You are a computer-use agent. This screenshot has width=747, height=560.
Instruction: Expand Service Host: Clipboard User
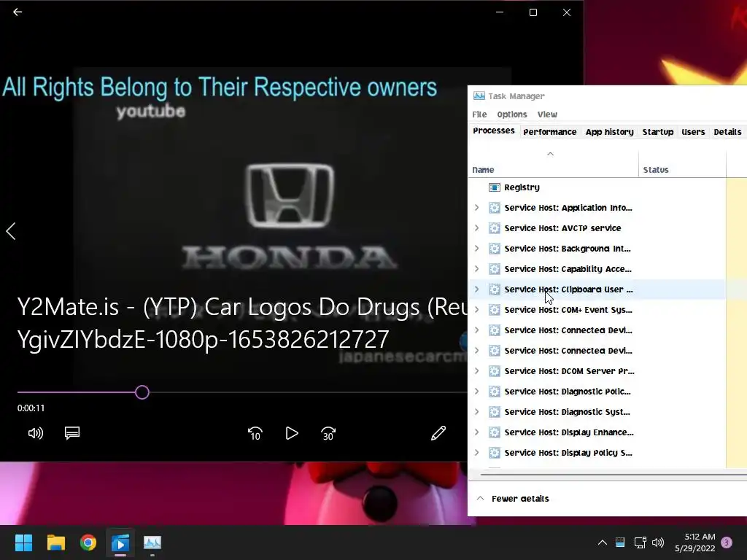pos(477,289)
